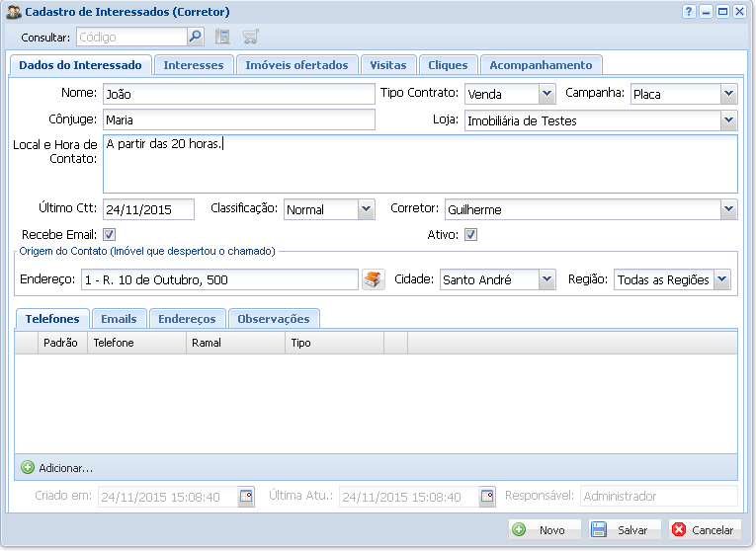Click the shopping cart icon in the toolbar

click(x=250, y=38)
